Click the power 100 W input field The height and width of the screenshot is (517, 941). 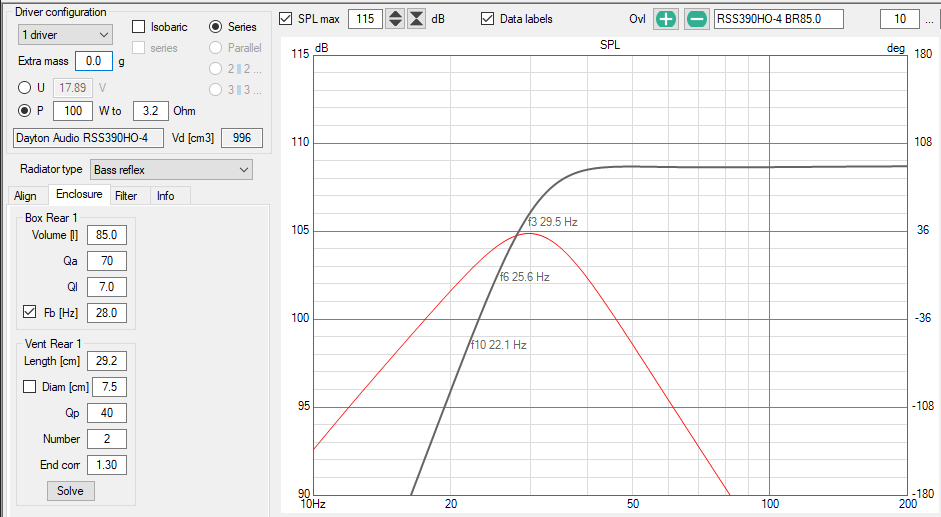[x=73, y=110]
